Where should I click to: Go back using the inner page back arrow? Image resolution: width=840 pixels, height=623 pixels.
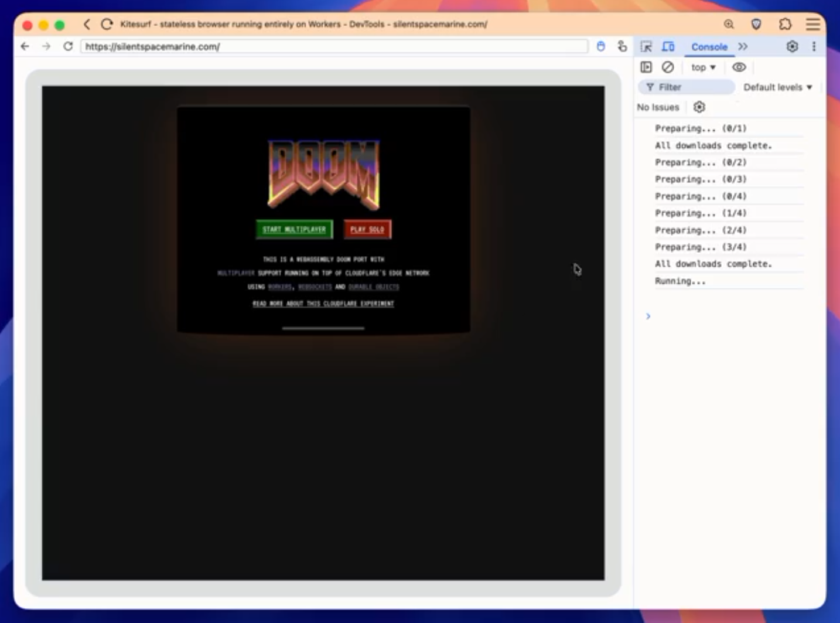(25, 46)
